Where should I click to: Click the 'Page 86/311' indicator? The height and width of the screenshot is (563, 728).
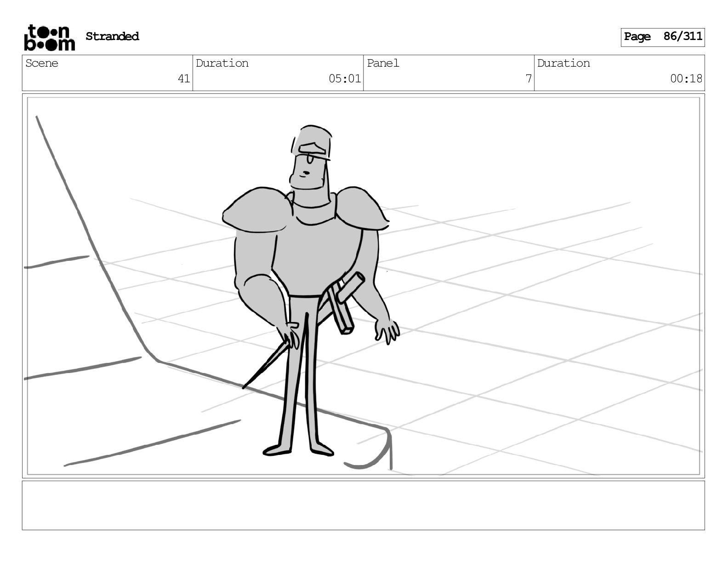tap(662, 37)
